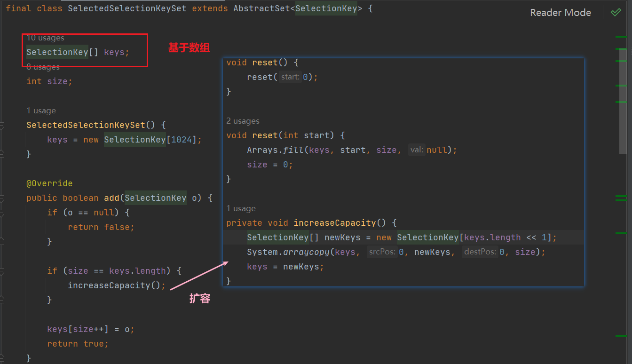This screenshot has width=632, height=364.
Task: Open the '2 usages' hint above reset(int start)
Action: point(243,121)
